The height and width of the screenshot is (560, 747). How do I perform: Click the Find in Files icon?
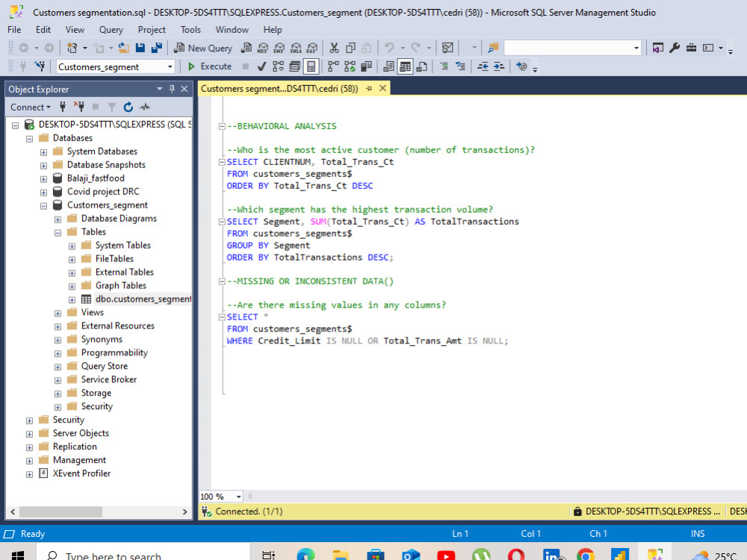pos(493,48)
